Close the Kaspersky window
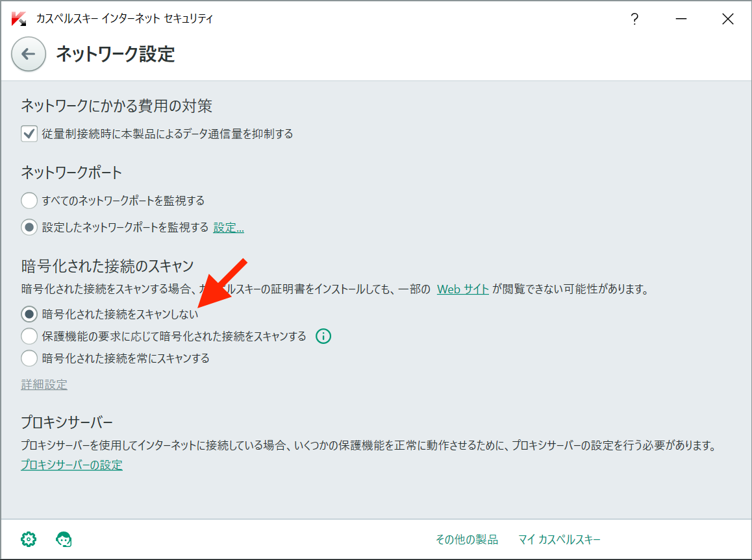752x560 pixels. tap(727, 19)
